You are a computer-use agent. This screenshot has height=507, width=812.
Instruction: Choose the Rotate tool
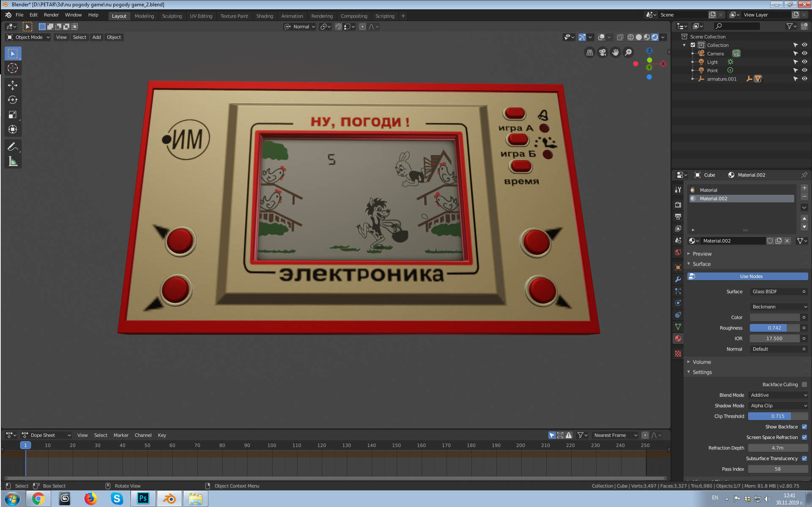point(13,100)
